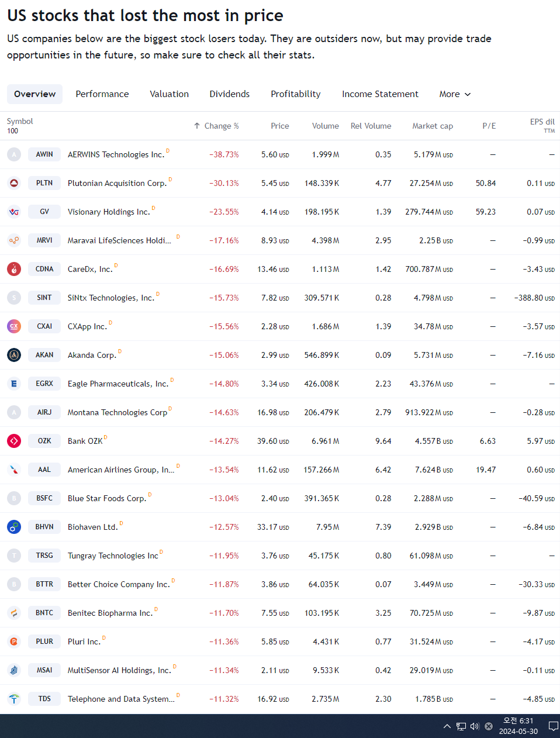
Task: Click the -38.73% change value for AWIN
Action: (x=224, y=154)
